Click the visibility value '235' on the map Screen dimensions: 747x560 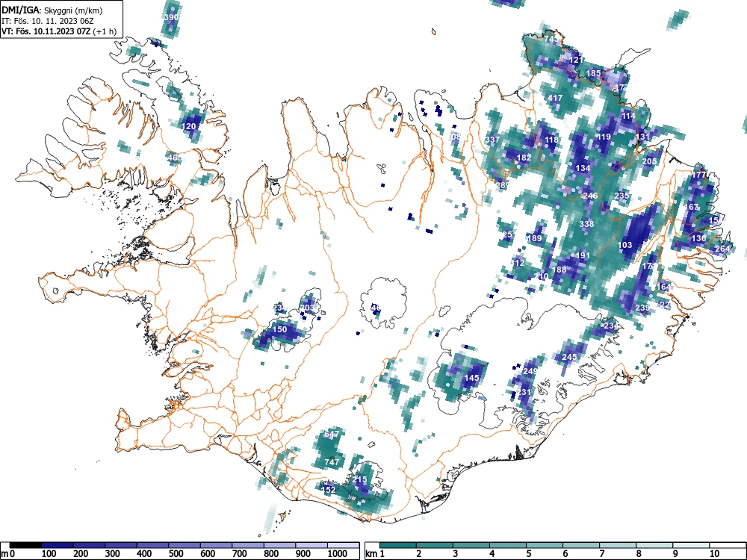pyautogui.click(x=622, y=196)
